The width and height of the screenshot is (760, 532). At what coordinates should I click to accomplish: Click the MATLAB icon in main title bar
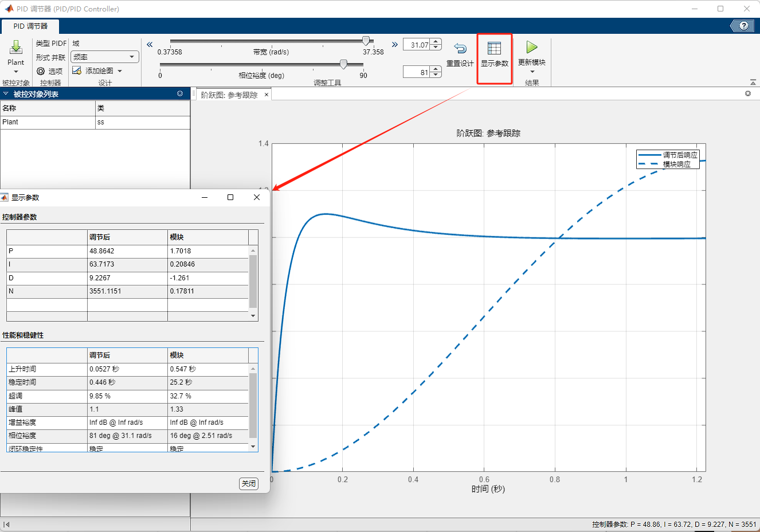(9, 9)
